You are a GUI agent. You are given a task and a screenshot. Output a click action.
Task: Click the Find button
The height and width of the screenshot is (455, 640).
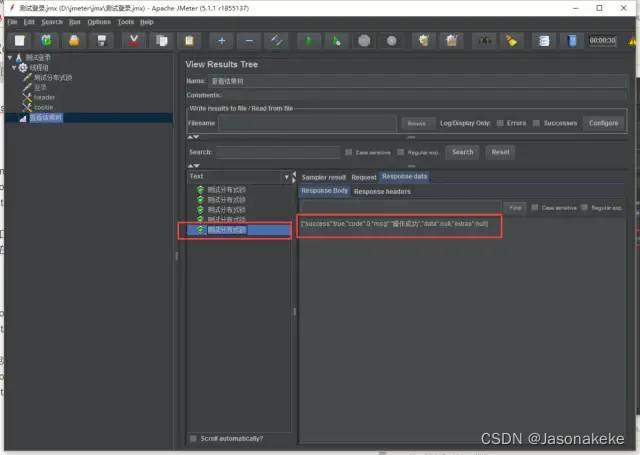[515, 208]
